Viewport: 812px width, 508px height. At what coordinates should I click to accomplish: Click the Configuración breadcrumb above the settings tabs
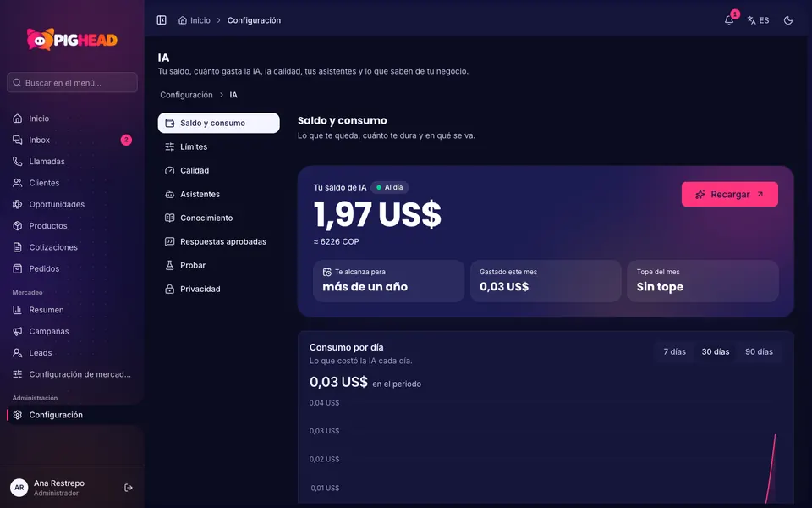point(186,95)
